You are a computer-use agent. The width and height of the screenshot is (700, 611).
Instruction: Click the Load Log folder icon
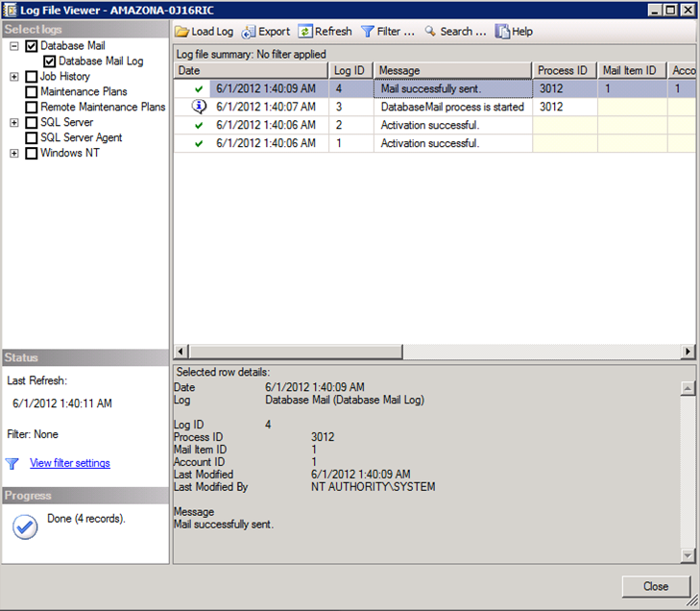pos(181,32)
